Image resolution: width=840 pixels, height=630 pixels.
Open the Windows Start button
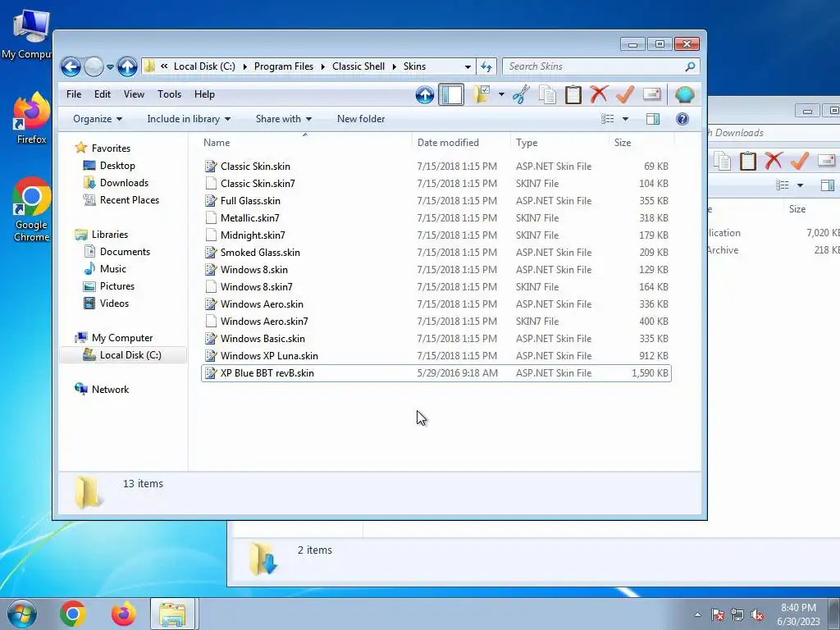click(22, 614)
